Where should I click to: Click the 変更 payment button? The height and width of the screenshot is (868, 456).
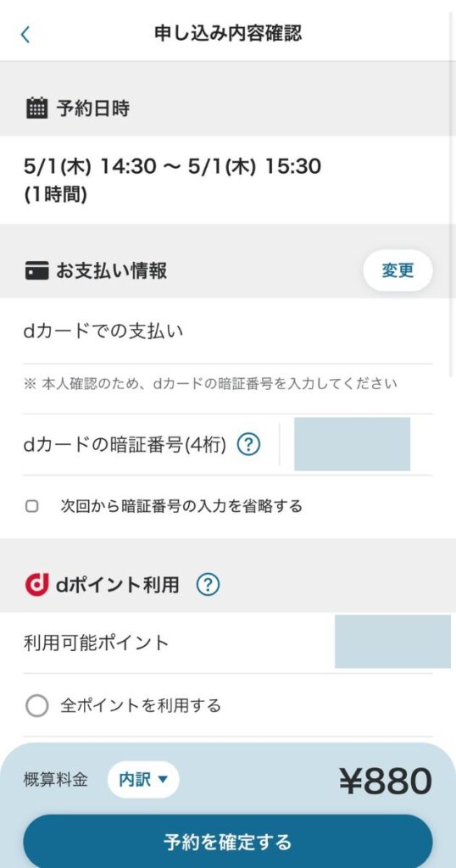tap(398, 270)
